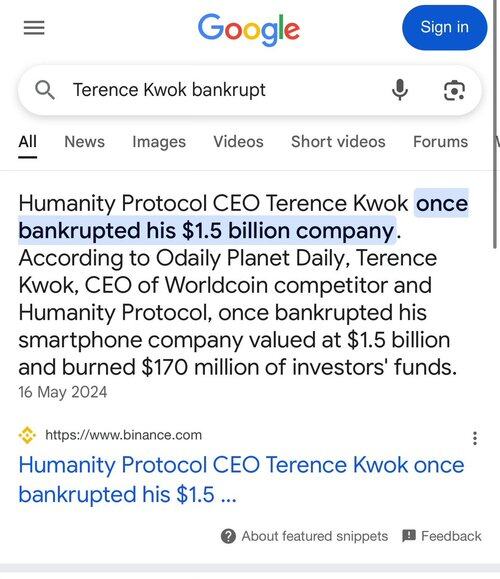Click the question mark help icon

[228, 536]
